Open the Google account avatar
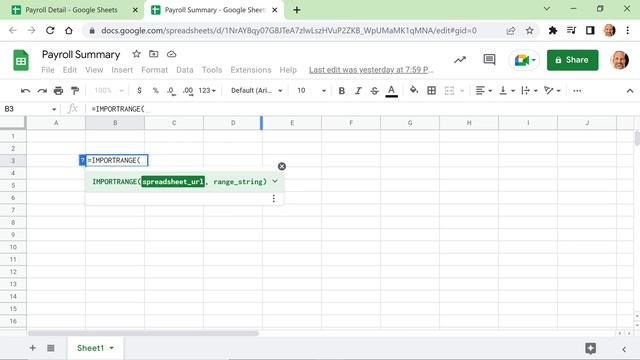This screenshot has width=640, height=360. tap(620, 60)
